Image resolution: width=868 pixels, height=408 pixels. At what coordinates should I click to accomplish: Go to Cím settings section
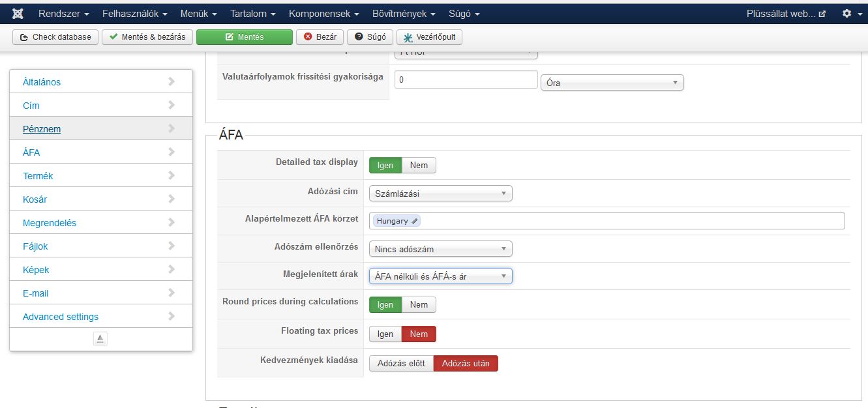tap(101, 105)
